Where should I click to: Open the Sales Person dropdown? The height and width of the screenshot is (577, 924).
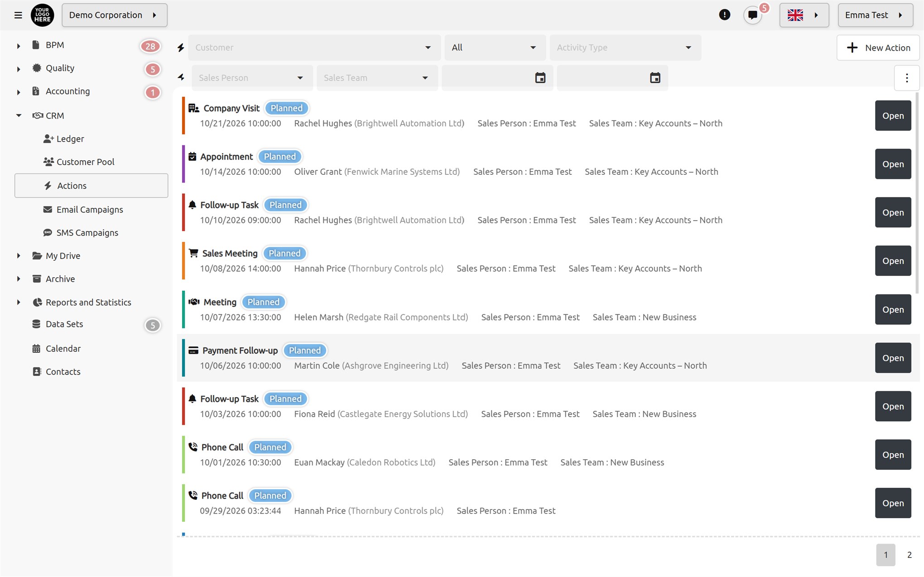click(252, 78)
